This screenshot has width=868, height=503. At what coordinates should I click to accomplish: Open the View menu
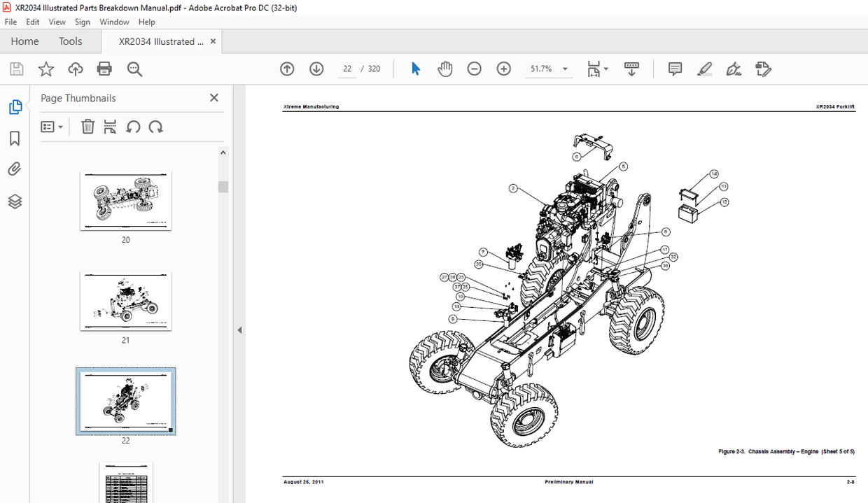click(57, 22)
